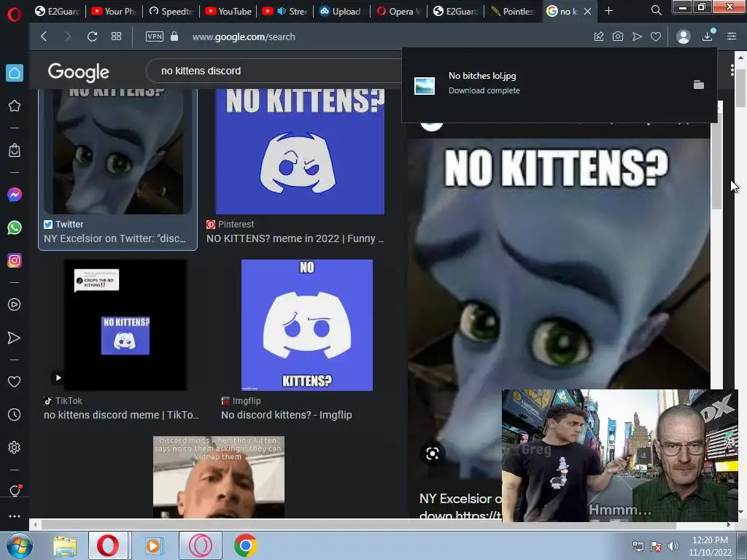
Task: Select the Imgflip Discord logo thumbnail
Action: [x=307, y=324]
